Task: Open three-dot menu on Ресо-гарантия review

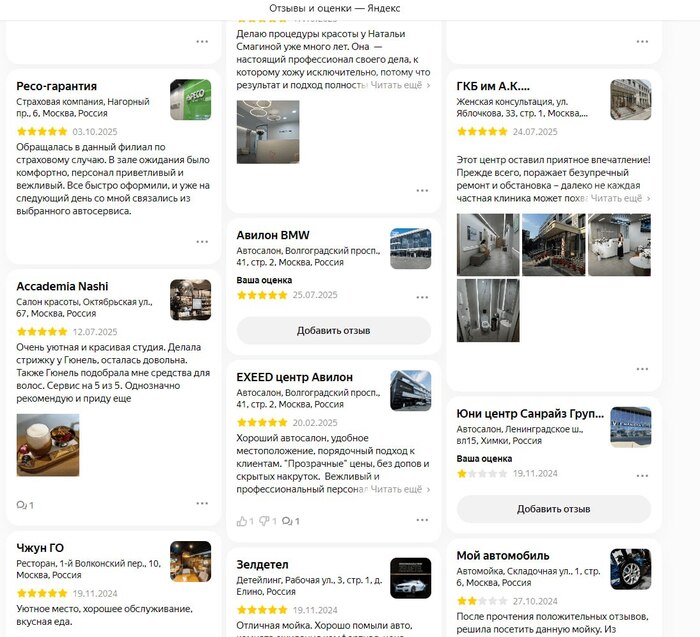Action: click(x=202, y=241)
